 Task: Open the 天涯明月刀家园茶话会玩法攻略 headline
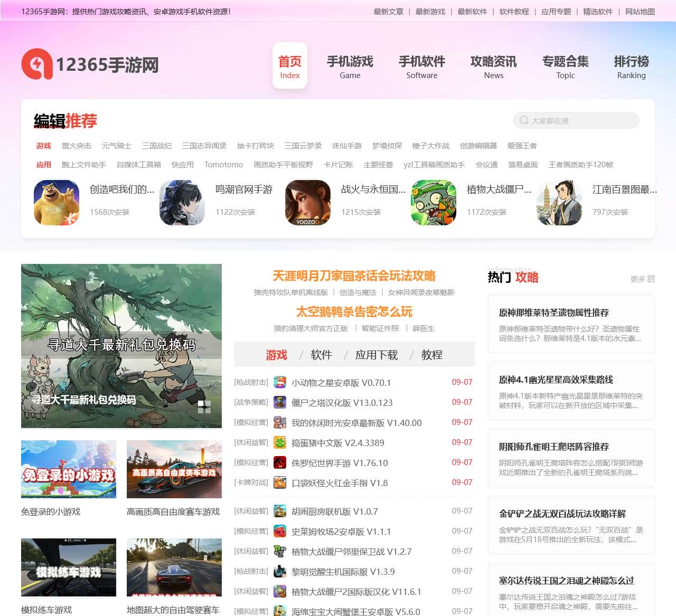[354, 276]
